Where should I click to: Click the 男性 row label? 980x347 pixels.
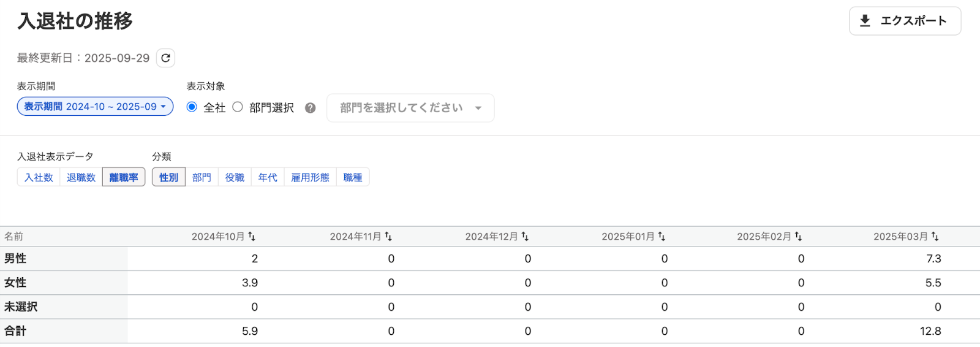click(x=15, y=259)
